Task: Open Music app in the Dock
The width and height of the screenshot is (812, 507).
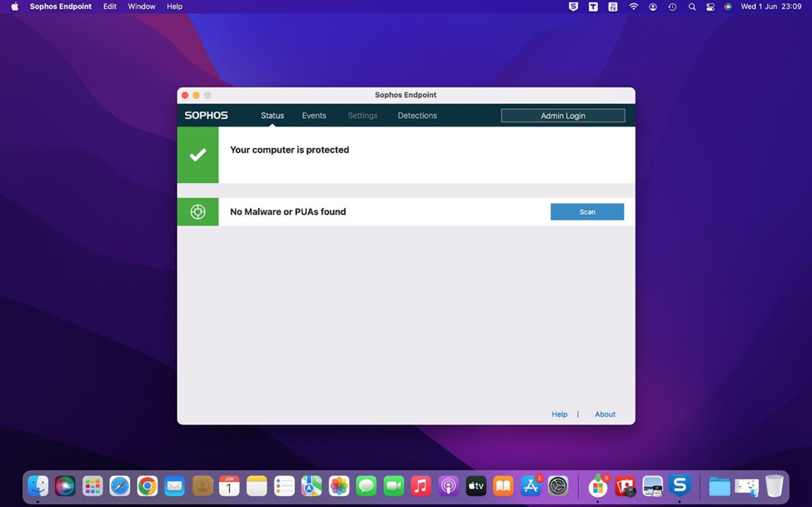Action: [421, 486]
